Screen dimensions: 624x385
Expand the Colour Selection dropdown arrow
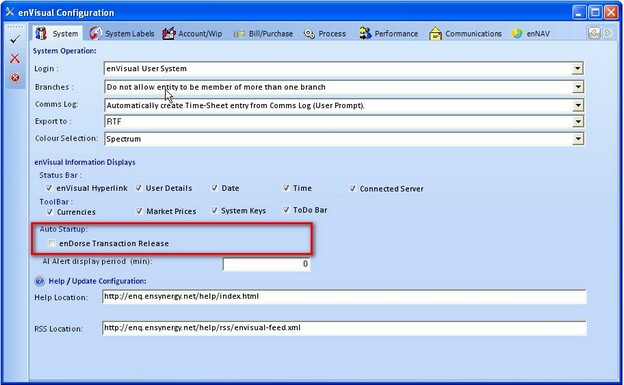(578, 139)
